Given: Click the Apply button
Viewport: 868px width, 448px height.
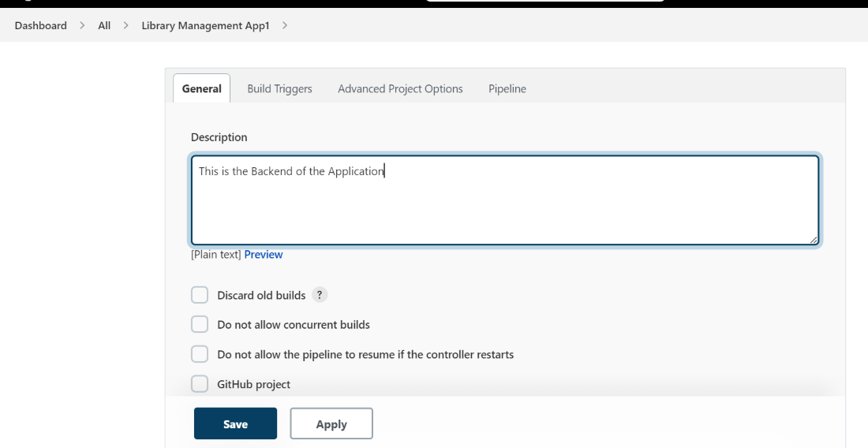Looking at the screenshot, I should (331, 424).
